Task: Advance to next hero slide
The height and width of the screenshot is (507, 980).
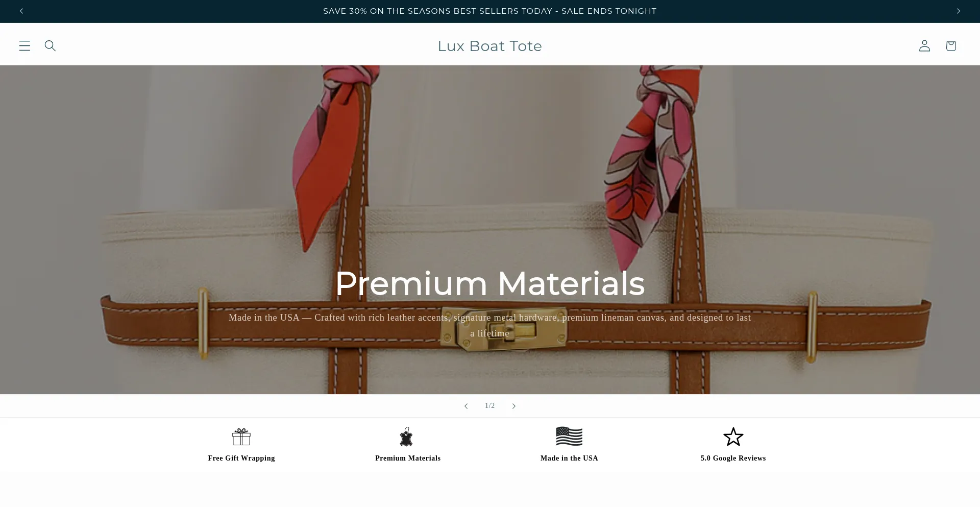Action: point(514,406)
